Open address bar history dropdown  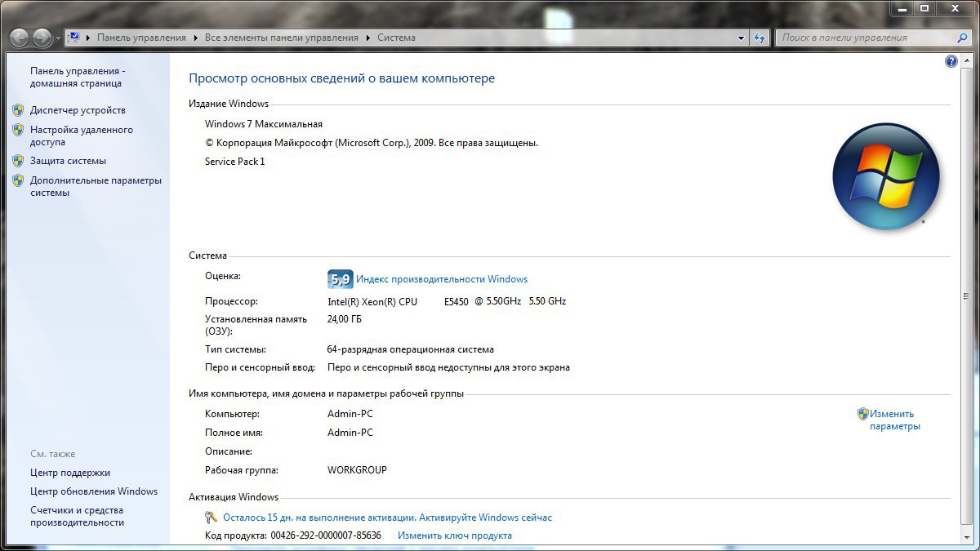click(742, 38)
